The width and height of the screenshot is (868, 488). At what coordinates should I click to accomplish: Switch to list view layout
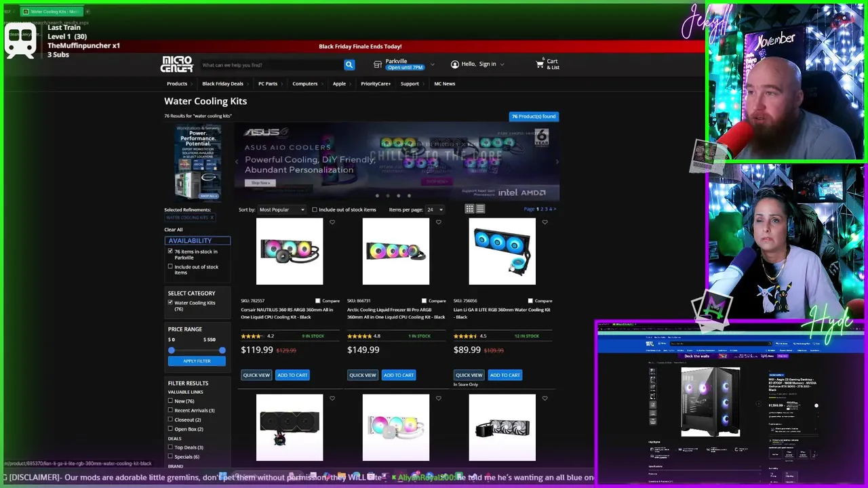click(x=480, y=209)
